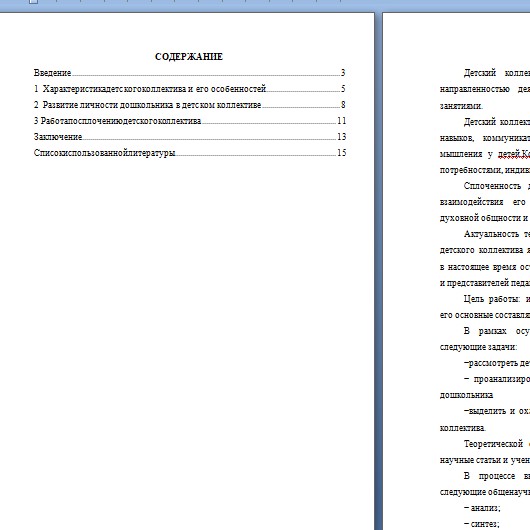Place cursor in the Цель работы paragraph
Viewport: 530px width, 530px height.
485,307
